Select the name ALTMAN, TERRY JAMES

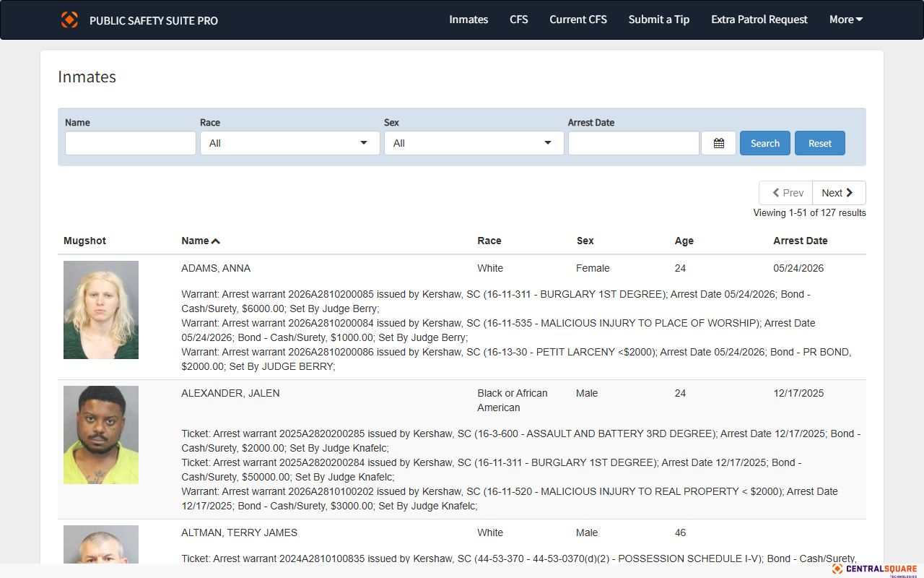click(239, 532)
